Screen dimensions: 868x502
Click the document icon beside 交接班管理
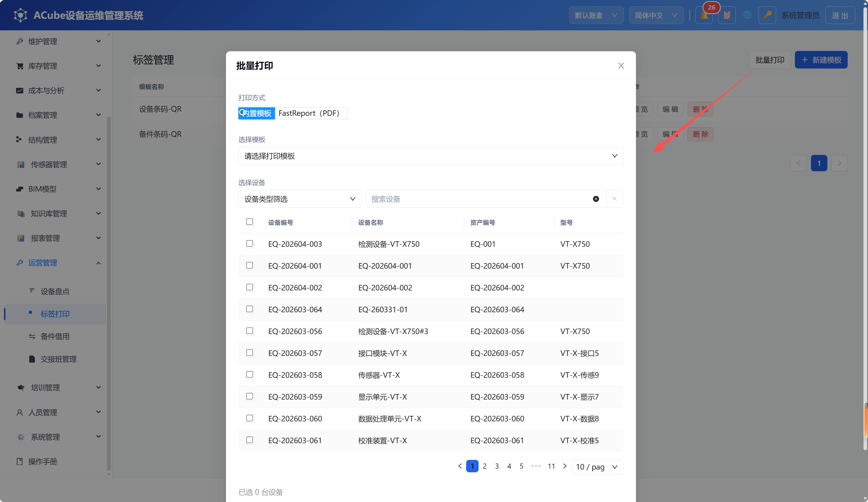(32, 359)
